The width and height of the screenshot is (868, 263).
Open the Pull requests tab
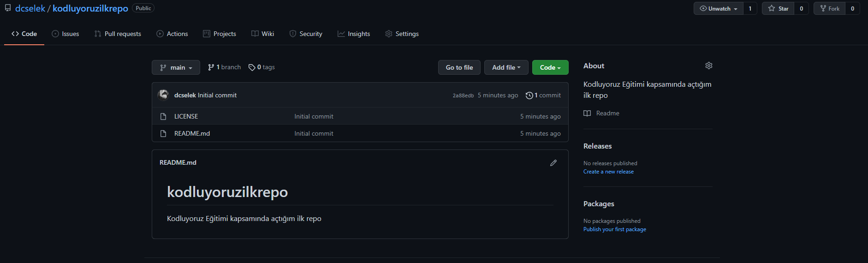click(x=118, y=34)
